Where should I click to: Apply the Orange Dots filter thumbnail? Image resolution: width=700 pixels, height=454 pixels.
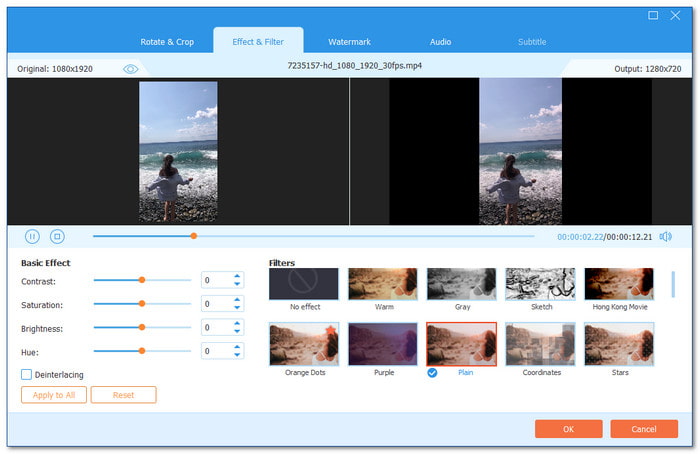(x=304, y=344)
